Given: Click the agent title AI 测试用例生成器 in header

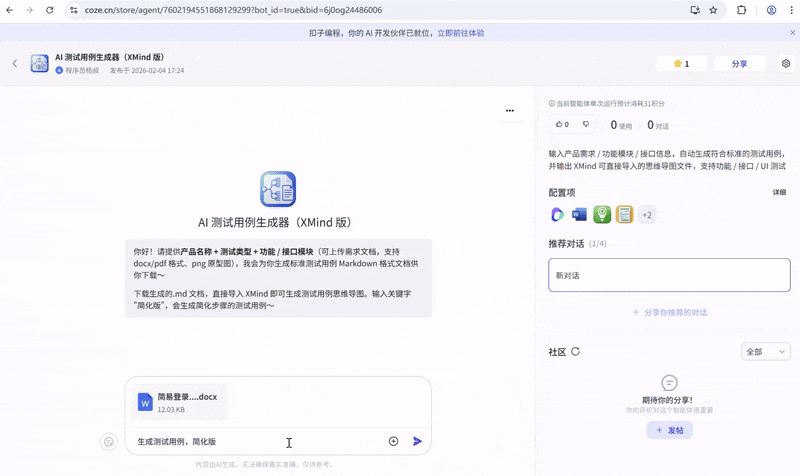Looking at the screenshot, I should 110,57.
